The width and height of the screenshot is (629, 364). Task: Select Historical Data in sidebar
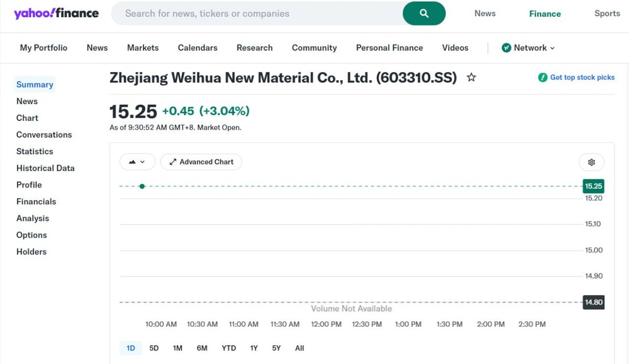(x=46, y=168)
